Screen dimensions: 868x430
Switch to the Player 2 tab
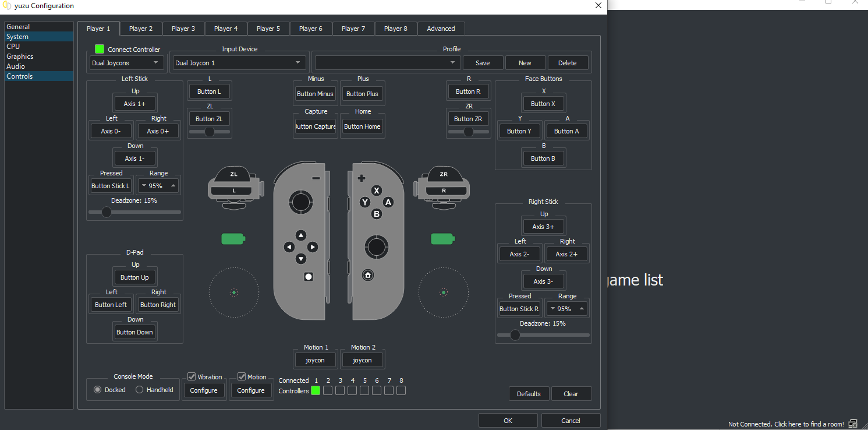pos(141,29)
